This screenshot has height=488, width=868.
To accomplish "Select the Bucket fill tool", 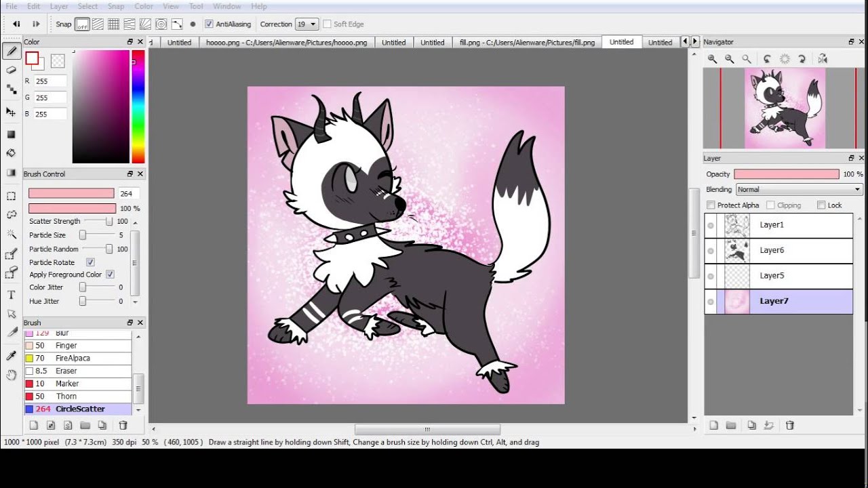I will [x=11, y=153].
